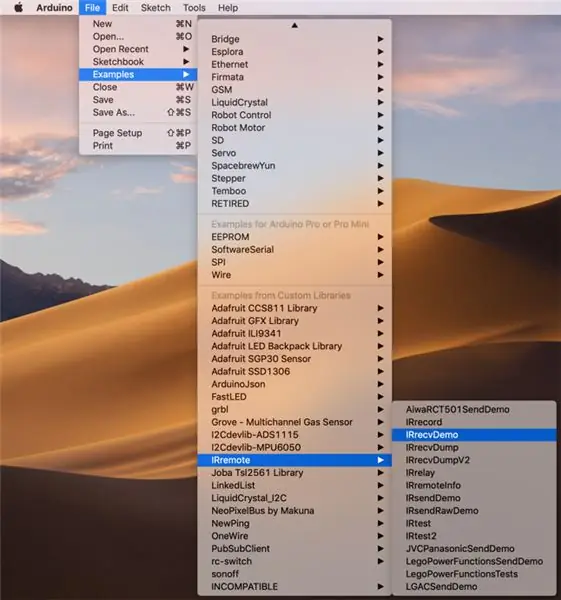Open the Help menu
Screen dimensions: 561x600
[x=228, y=8]
